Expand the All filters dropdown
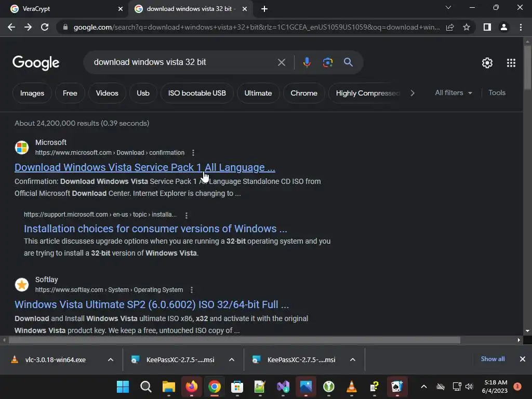This screenshot has height=399, width=532. pos(454,92)
